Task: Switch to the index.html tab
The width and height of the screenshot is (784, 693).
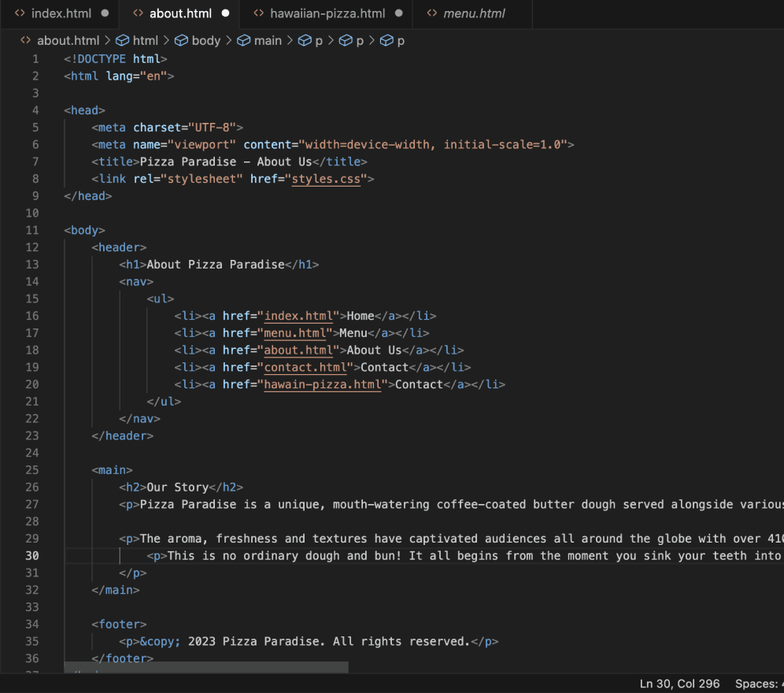Action: [60, 13]
